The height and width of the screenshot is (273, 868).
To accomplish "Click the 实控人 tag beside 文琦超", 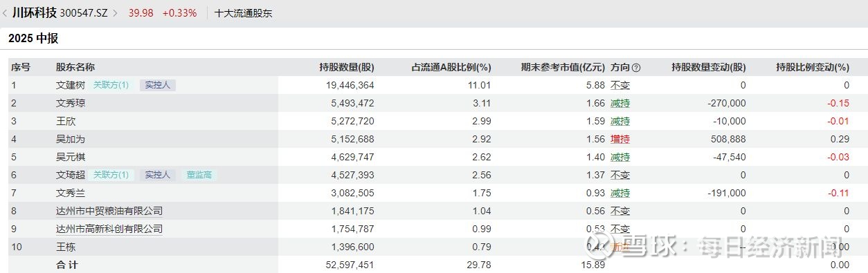I will click(x=158, y=176).
